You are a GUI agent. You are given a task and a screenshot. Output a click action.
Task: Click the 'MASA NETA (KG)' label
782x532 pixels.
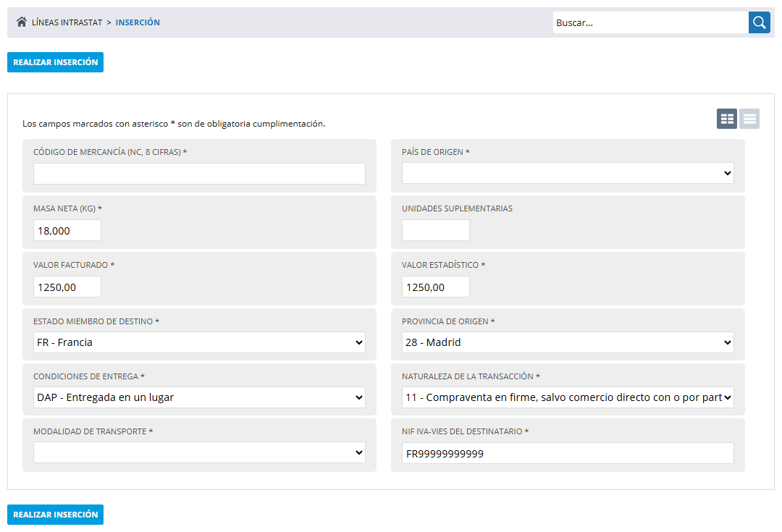click(67, 208)
